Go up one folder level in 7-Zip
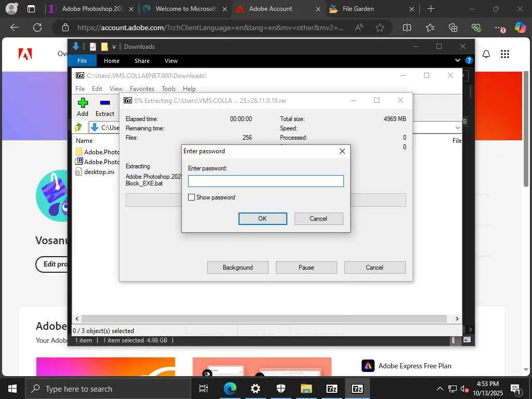Screen dimensions: 532x399 coord(79,127)
